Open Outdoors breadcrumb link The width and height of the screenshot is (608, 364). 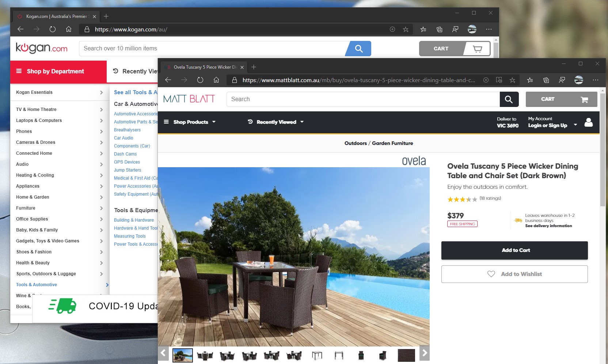coord(356,143)
